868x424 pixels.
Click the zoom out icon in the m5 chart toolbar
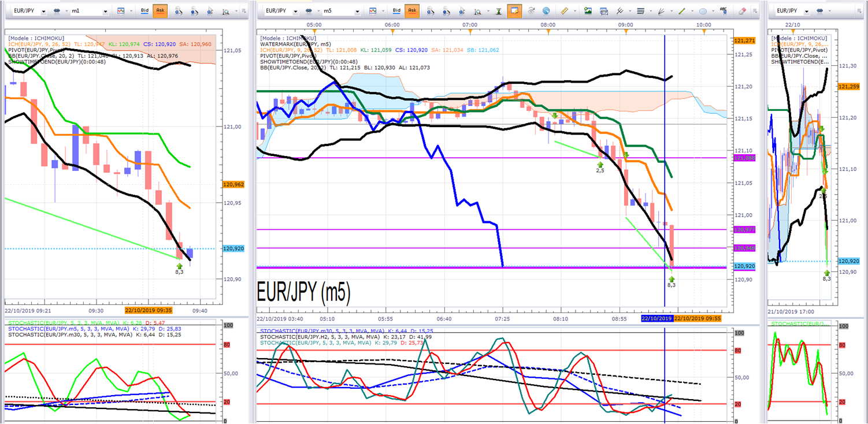pos(447,10)
